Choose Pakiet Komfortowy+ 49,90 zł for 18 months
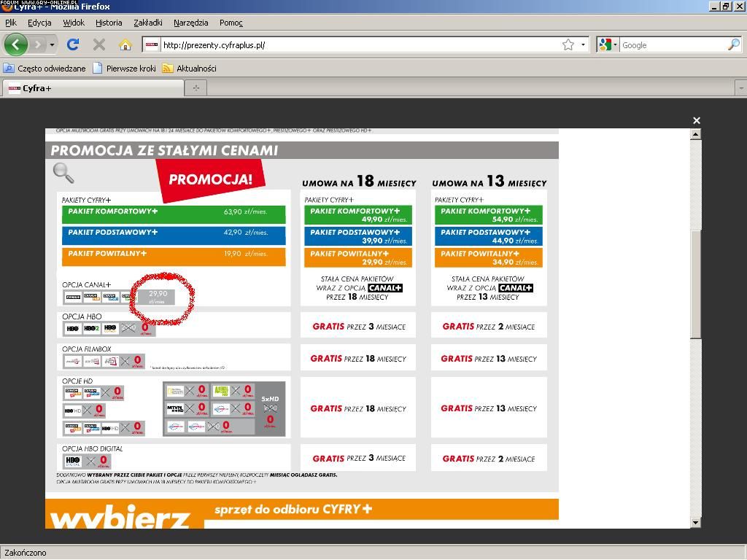747x560 pixels. (x=358, y=215)
